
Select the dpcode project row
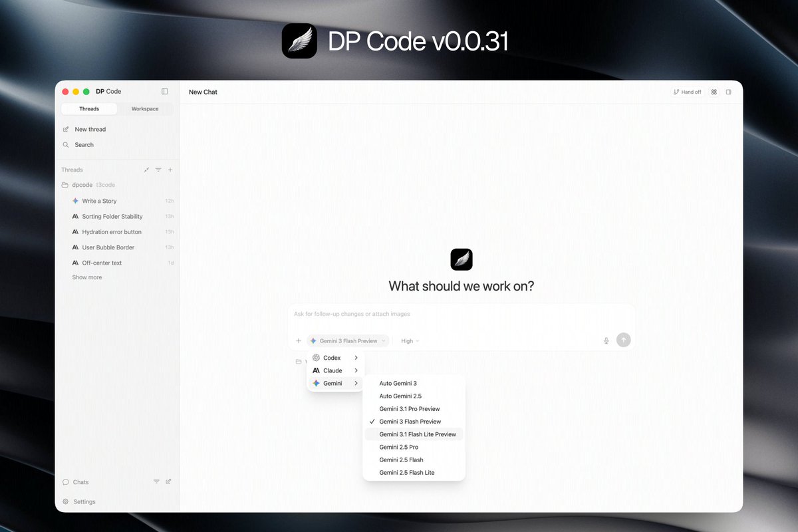(117, 185)
